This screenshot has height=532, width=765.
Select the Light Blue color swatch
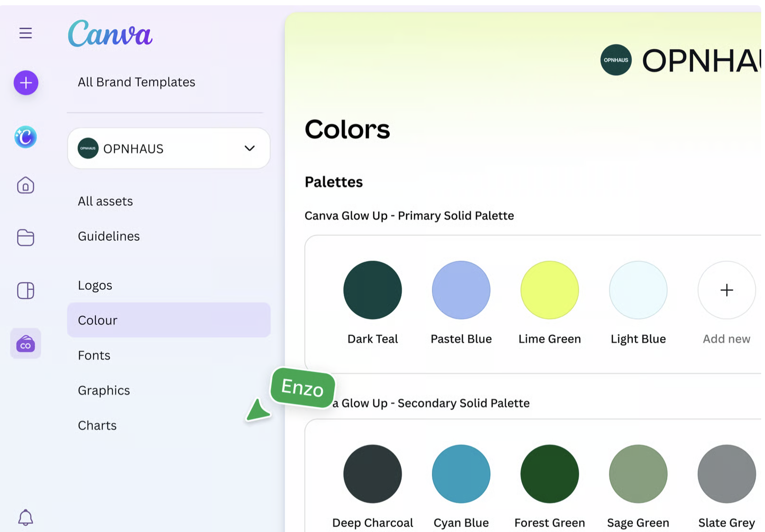click(x=638, y=290)
